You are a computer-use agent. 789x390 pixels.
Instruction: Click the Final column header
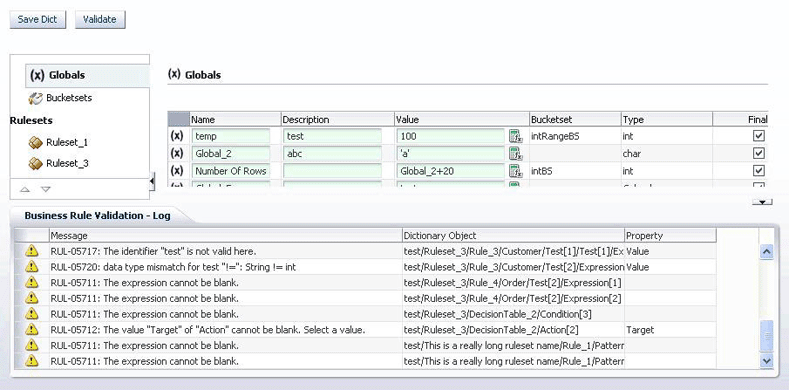pyautogui.click(x=740, y=119)
